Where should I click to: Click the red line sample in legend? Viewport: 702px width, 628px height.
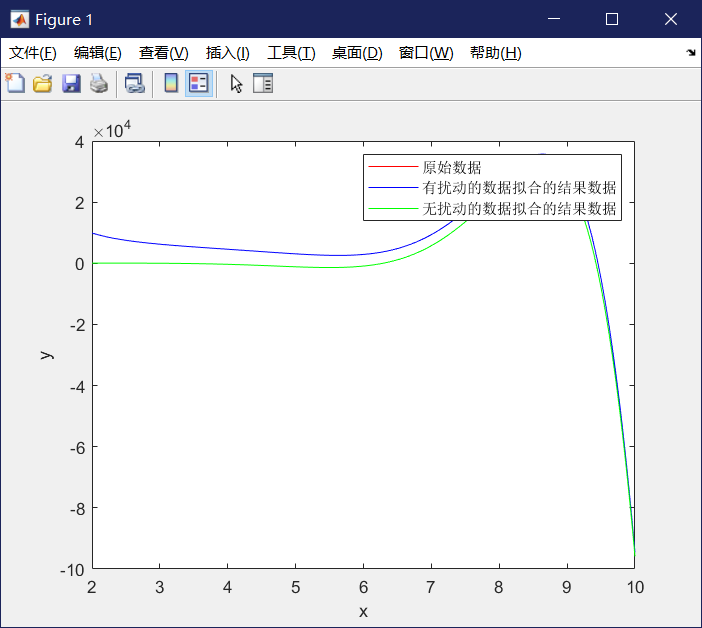pyautogui.click(x=393, y=167)
